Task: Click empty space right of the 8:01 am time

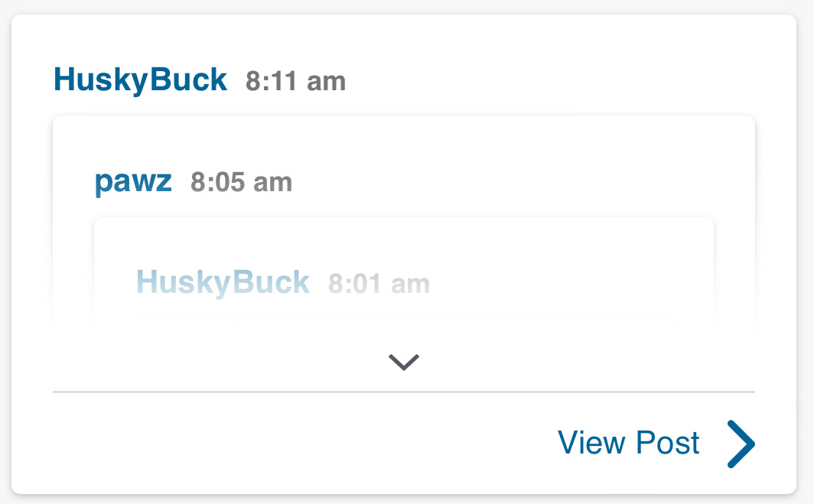Action: pos(566,284)
